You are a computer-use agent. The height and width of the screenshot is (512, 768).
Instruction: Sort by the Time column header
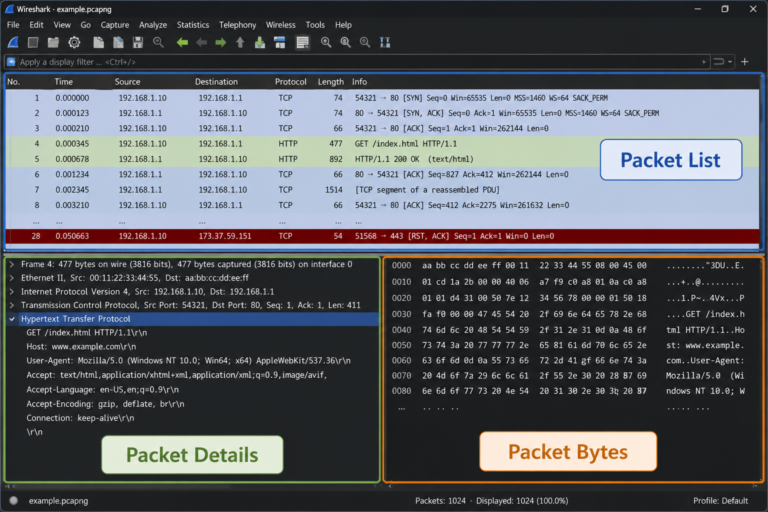point(64,82)
